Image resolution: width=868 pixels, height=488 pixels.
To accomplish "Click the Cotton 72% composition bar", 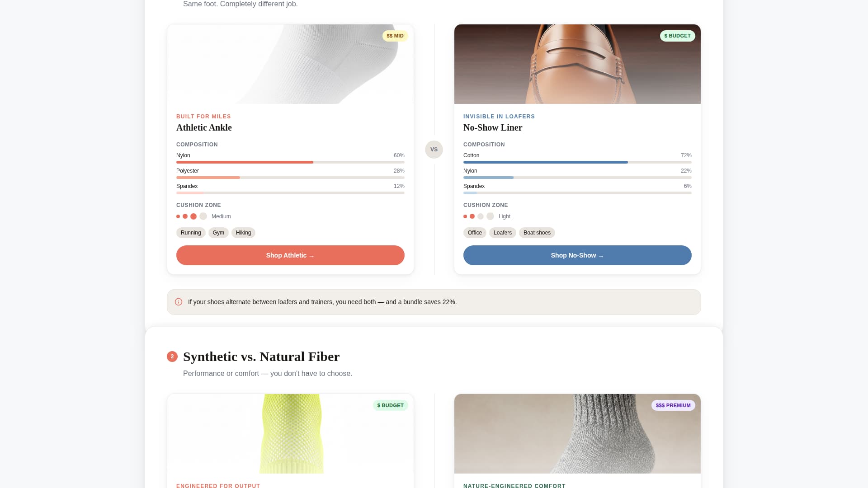I will pyautogui.click(x=577, y=162).
